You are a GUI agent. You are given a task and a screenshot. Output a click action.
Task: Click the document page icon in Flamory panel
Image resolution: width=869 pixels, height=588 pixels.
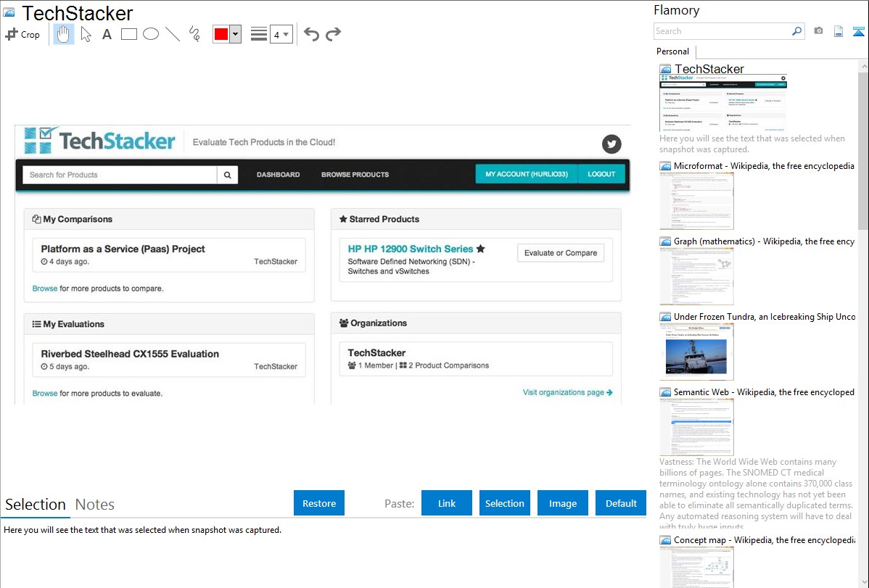click(x=839, y=31)
